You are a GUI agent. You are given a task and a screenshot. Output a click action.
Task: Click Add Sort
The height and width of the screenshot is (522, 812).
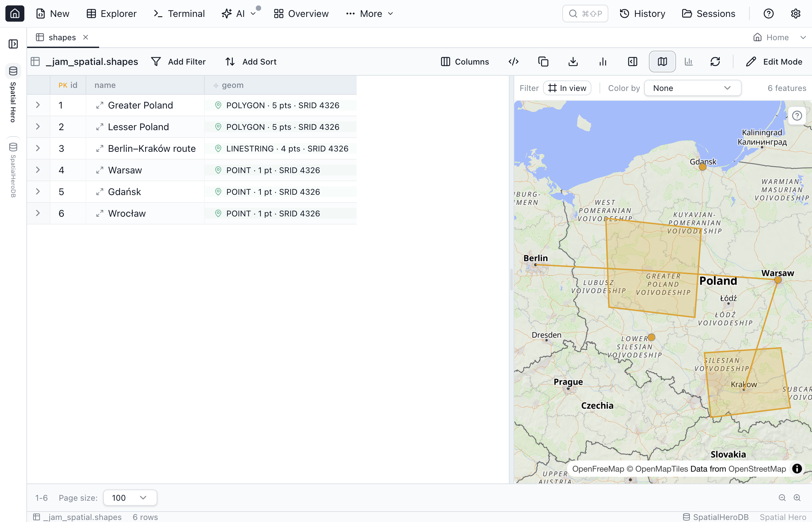251,61
